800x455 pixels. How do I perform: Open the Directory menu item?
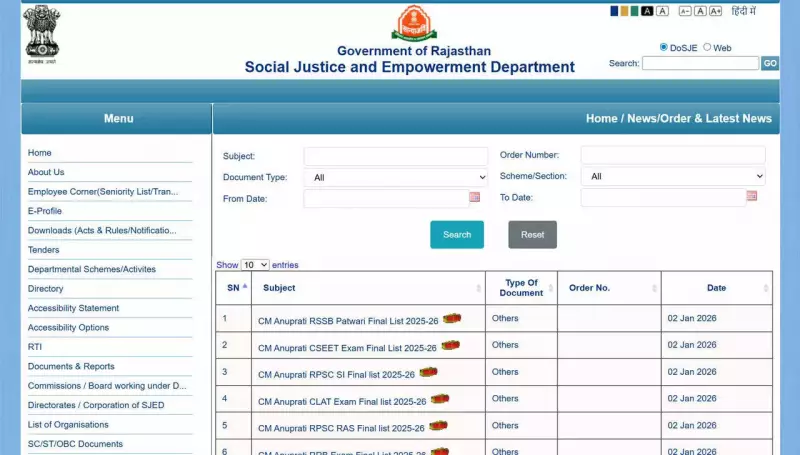(45, 288)
